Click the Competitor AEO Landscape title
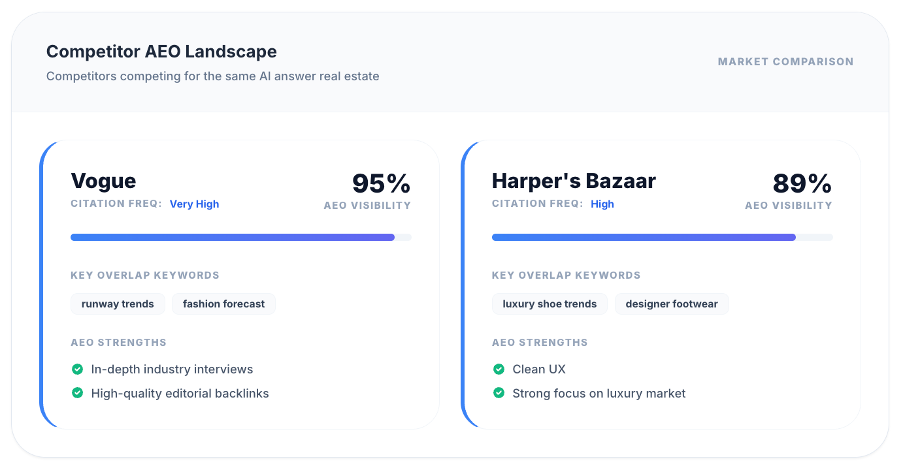 pos(161,51)
